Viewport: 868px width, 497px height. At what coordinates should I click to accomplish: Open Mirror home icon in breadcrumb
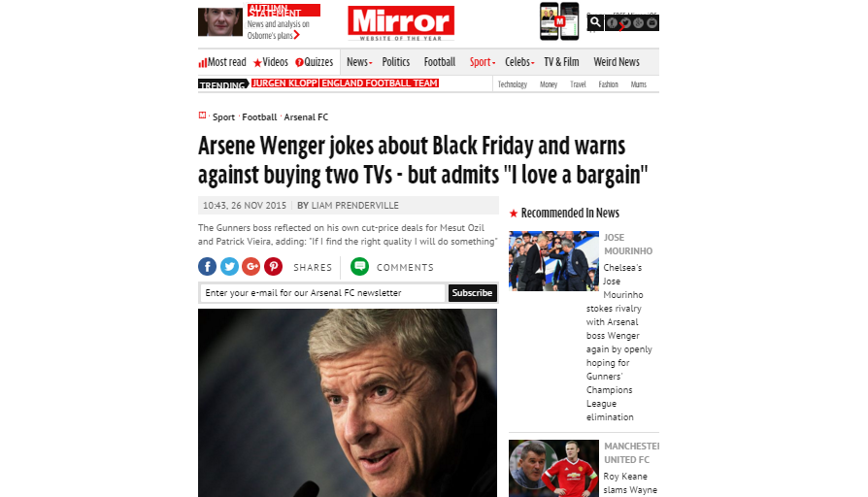coord(202,116)
